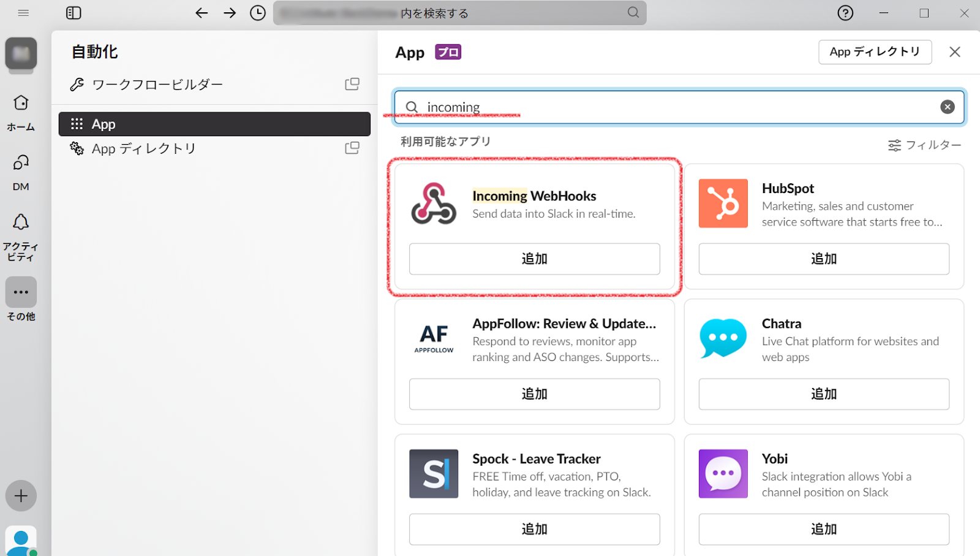Open new window icon beside App ディレクトリ
The height and width of the screenshot is (556, 980).
point(352,148)
